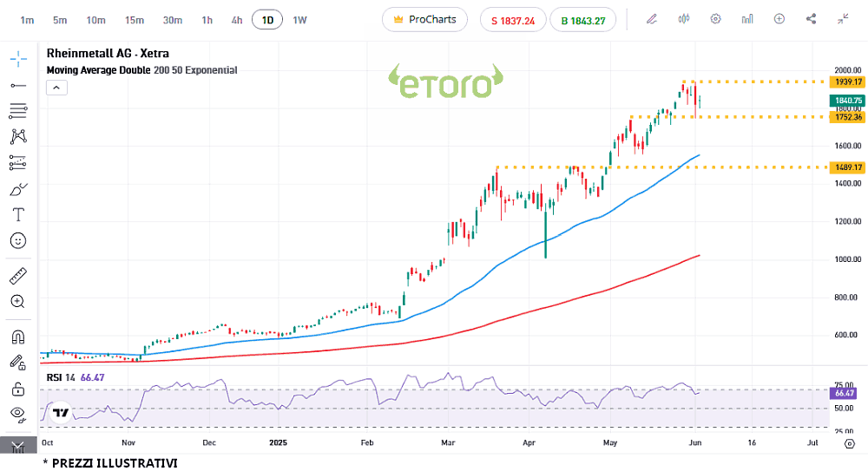Screen dimensions: 868x471
Task: Click the Mar label on time axis
Action: (x=448, y=442)
